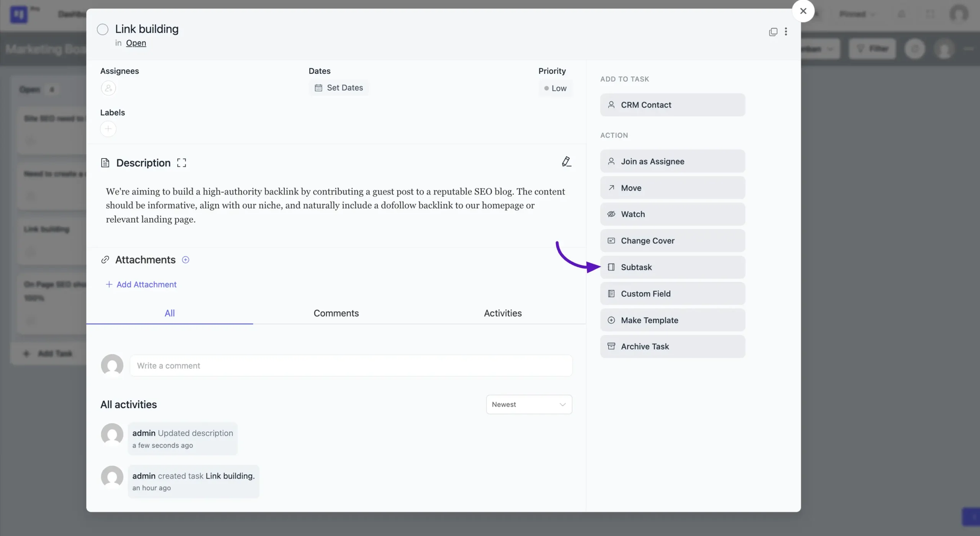Click the Move action
The width and height of the screenshot is (980, 536).
pyautogui.click(x=673, y=188)
